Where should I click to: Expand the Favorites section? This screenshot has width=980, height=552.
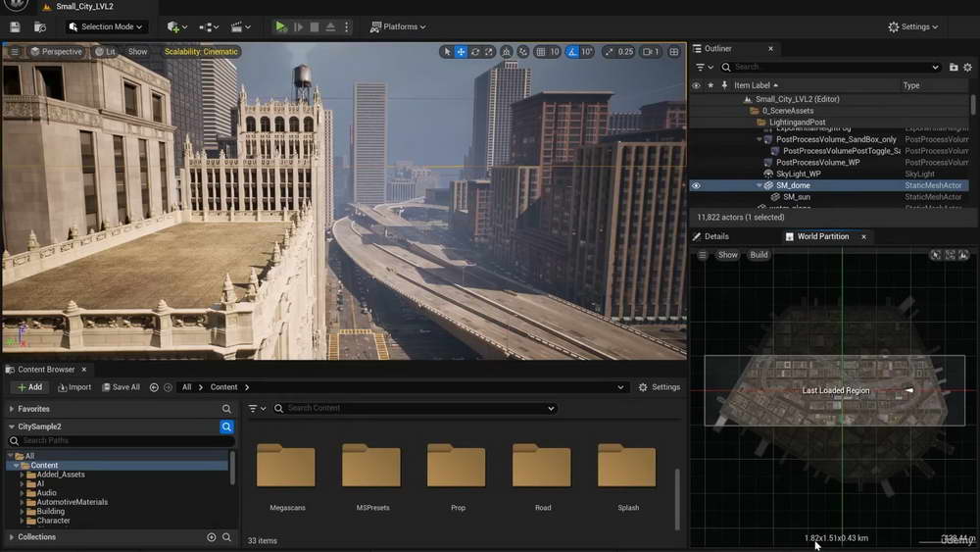(x=11, y=409)
